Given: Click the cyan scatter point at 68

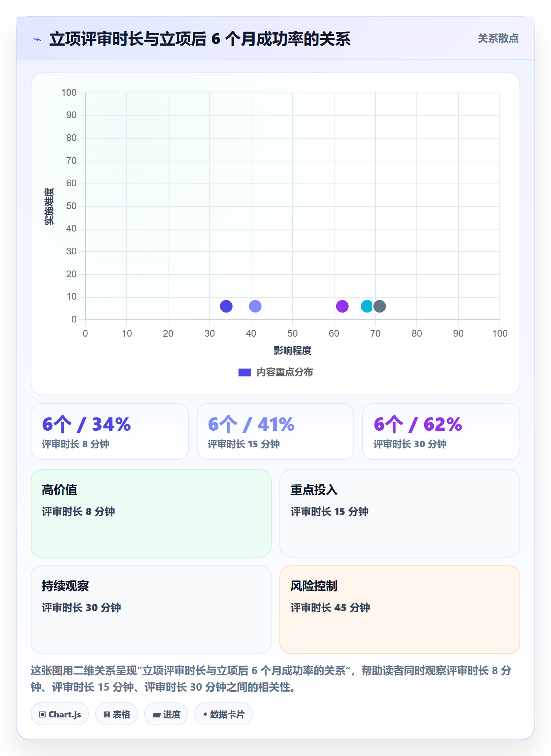Looking at the screenshot, I should coord(367,306).
